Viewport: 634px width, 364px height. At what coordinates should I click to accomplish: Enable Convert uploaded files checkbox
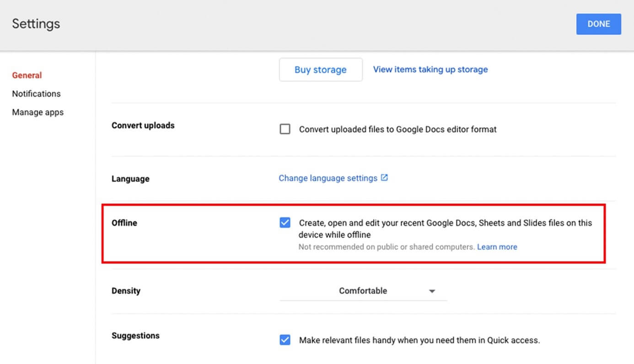285,129
